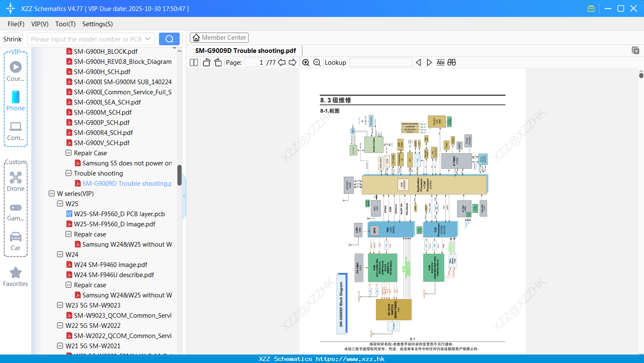The height and width of the screenshot is (363, 644).
Task: Collapse the W23 5G SM-W9023 node
Action: (60, 305)
